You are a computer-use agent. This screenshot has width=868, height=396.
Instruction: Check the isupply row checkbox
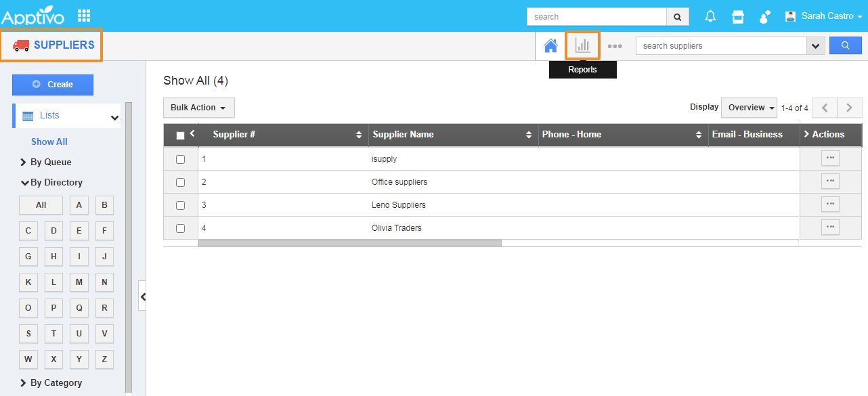click(180, 159)
